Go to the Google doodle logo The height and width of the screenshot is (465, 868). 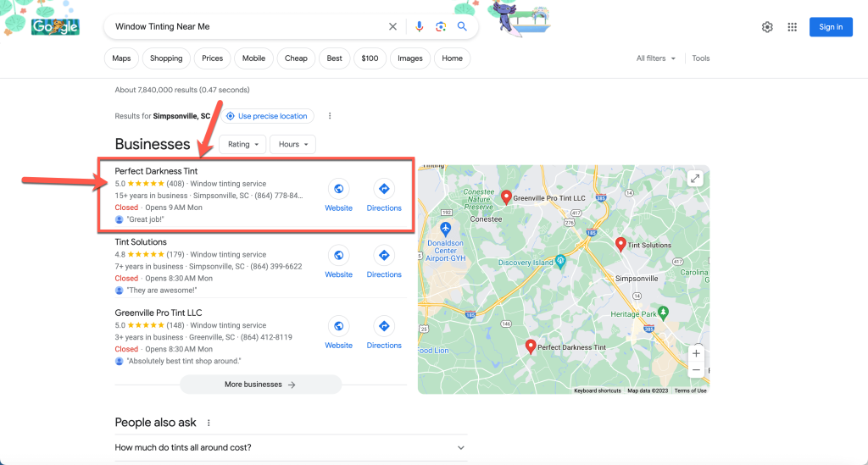[x=55, y=26]
